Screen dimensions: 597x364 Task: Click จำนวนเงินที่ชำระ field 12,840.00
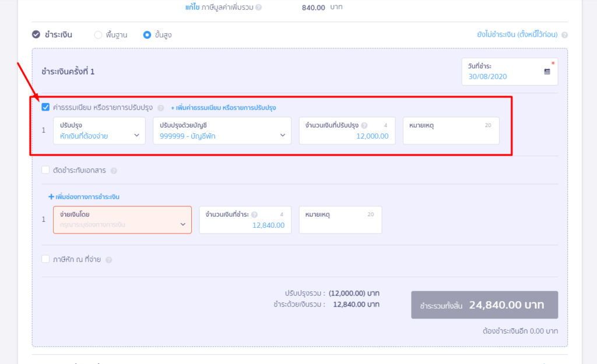coord(245,220)
